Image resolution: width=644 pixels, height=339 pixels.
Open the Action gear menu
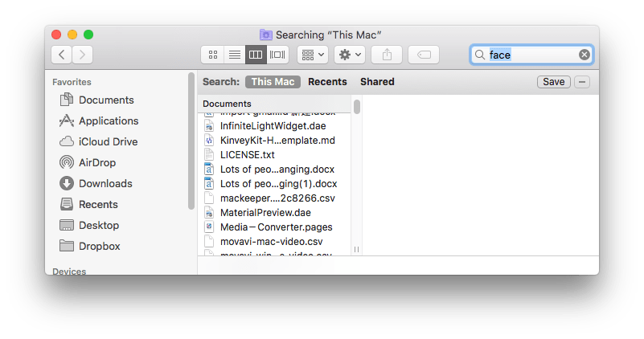click(x=350, y=55)
